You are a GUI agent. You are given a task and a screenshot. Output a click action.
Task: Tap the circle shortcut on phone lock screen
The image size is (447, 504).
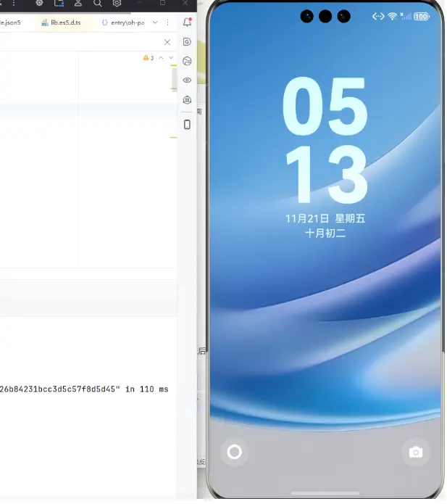(x=235, y=452)
